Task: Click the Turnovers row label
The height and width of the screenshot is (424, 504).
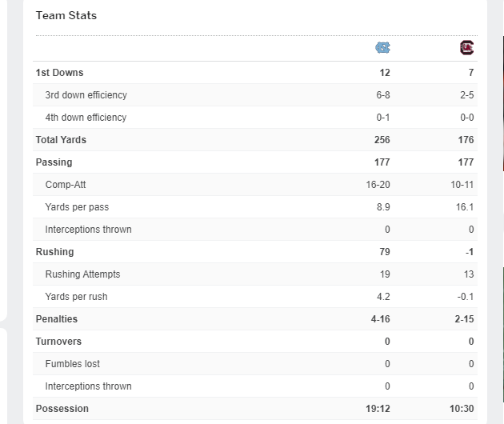Action: (x=58, y=342)
